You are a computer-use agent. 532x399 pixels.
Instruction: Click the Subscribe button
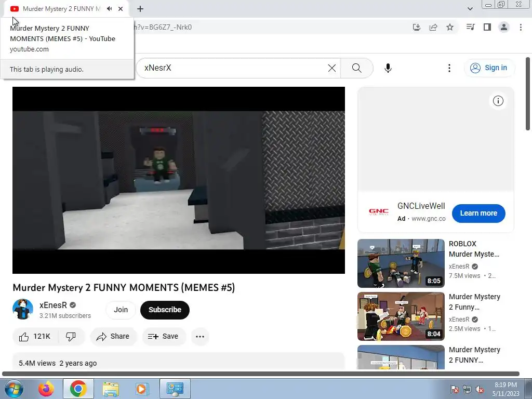pyautogui.click(x=165, y=310)
